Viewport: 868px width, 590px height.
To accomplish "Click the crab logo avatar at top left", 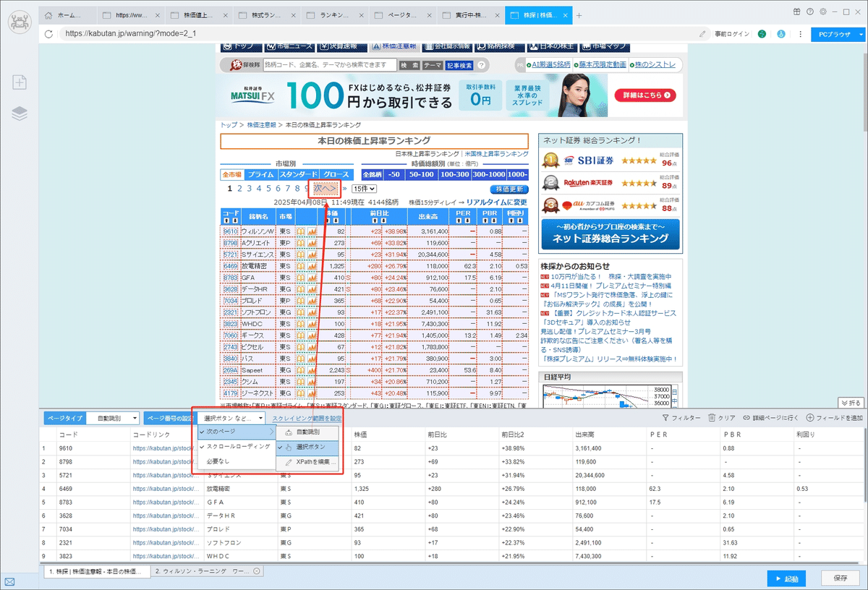I will click(x=20, y=22).
